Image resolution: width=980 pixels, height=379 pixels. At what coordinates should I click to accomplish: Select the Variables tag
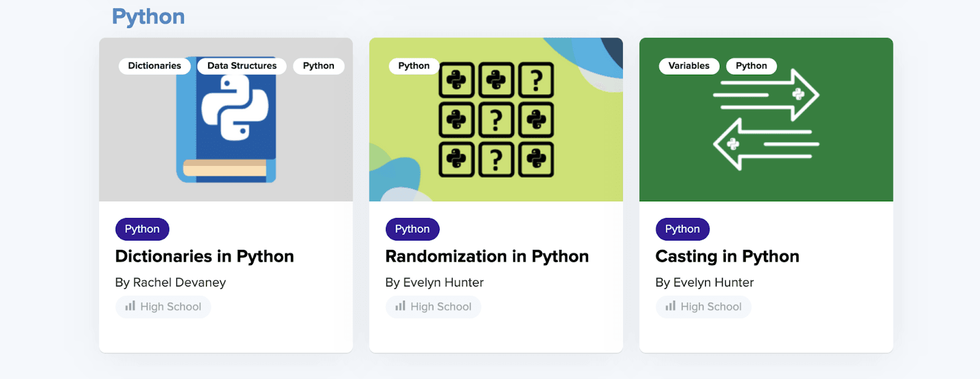(689, 66)
